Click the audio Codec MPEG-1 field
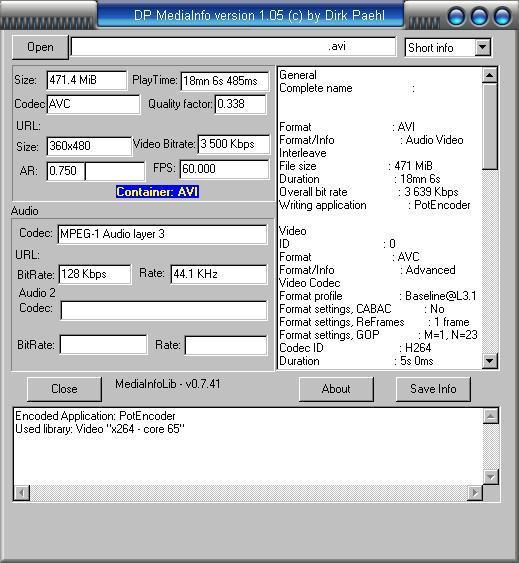This screenshot has height=563, width=519. click(x=162, y=234)
